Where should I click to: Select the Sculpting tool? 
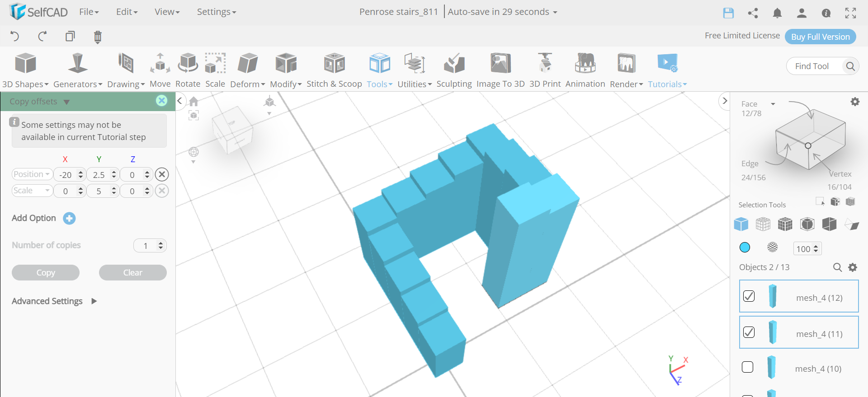tap(454, 70)
